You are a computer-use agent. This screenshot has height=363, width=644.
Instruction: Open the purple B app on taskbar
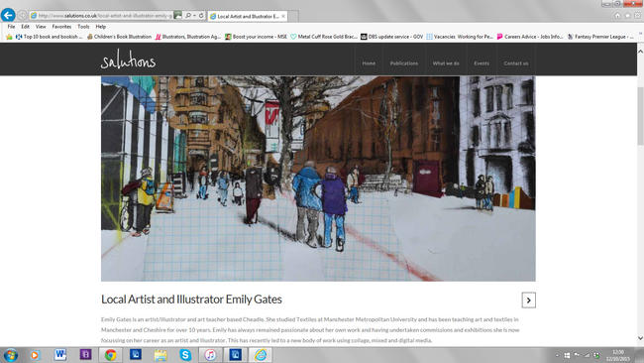click(85, 354)
